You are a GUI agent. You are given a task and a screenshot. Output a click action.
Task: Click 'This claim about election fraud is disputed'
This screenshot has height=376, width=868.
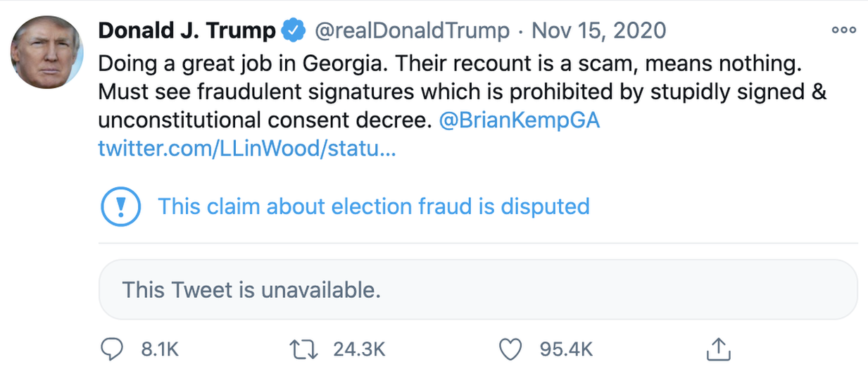373,206
